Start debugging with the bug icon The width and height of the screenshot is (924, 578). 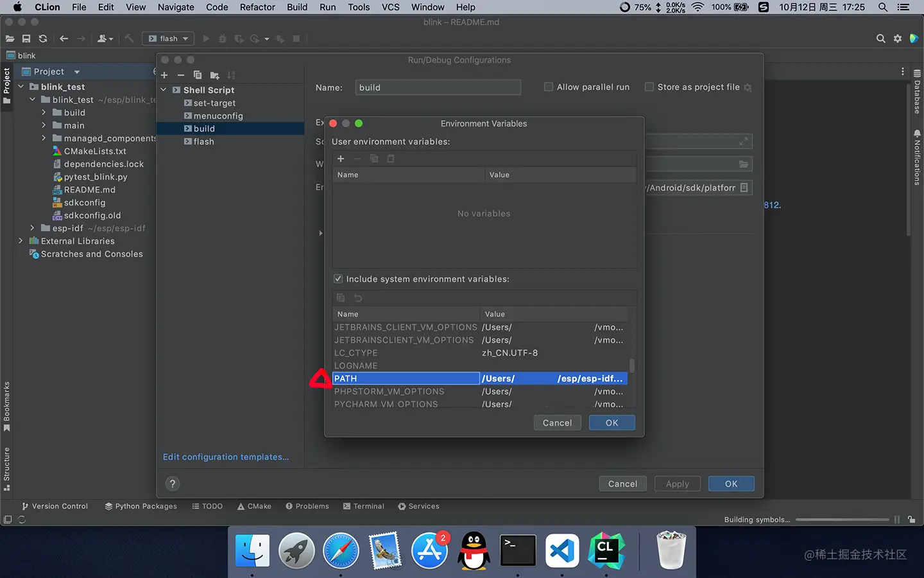[x=223, y=39]
